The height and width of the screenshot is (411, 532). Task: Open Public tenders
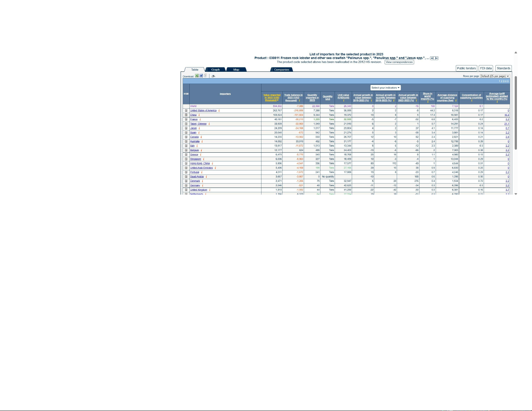pos(467,68)
